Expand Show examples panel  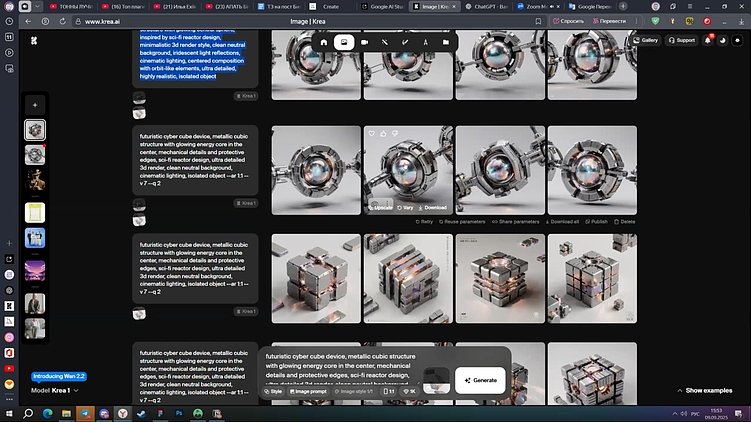pos(704,390)
